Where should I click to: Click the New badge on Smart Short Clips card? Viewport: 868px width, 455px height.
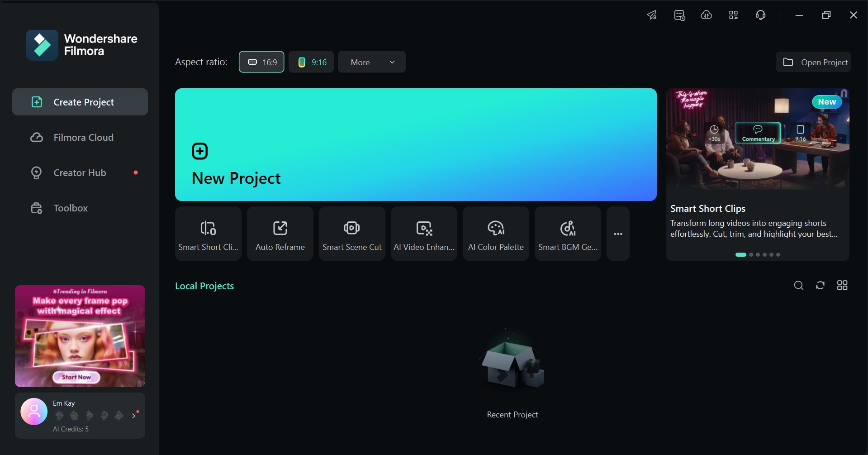pos(827,102)
